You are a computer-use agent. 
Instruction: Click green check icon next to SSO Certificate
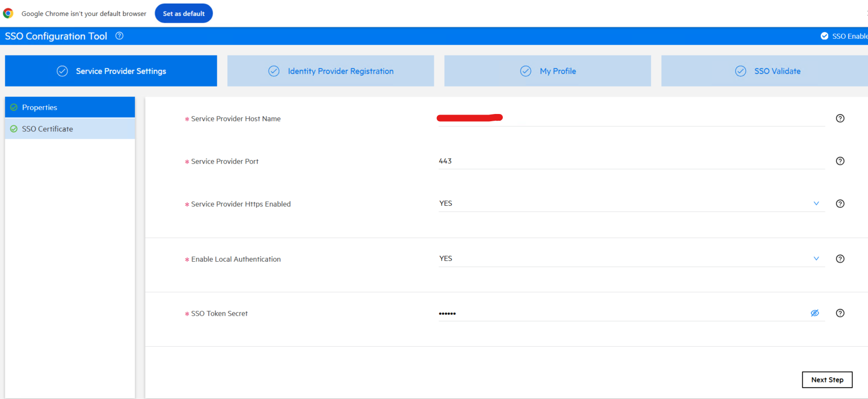coord(14,129)
